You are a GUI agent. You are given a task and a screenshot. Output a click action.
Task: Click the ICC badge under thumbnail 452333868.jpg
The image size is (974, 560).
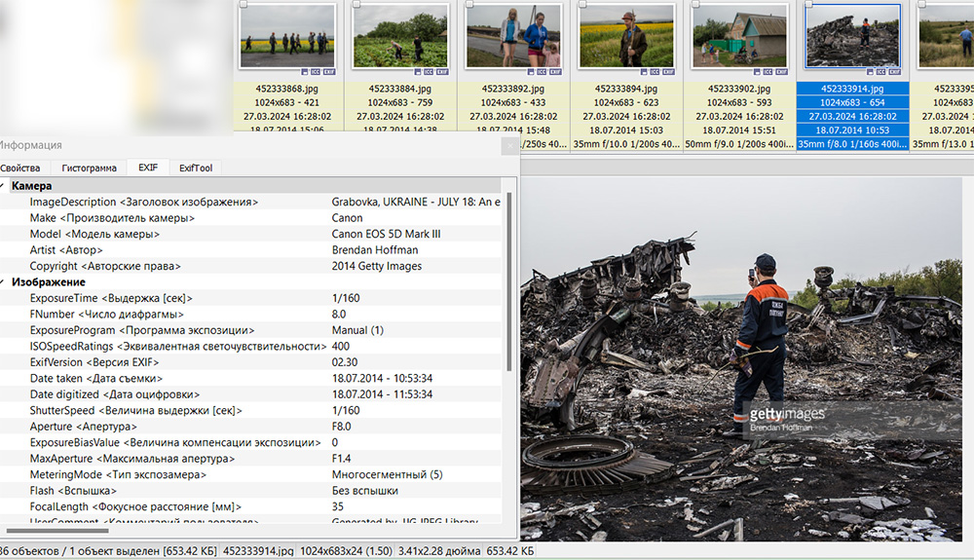coord(316,72)
